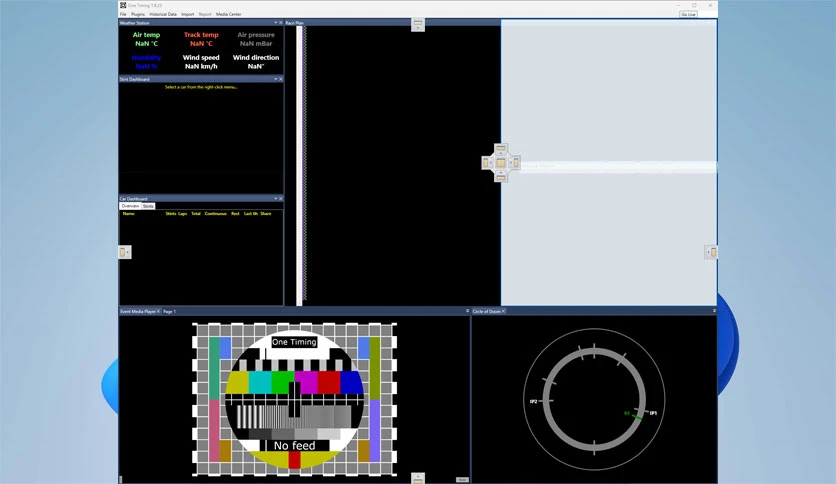Screen dimensions: 836x484
Task: Click the IP2 marker on the circle
Action: click(534, 401)
